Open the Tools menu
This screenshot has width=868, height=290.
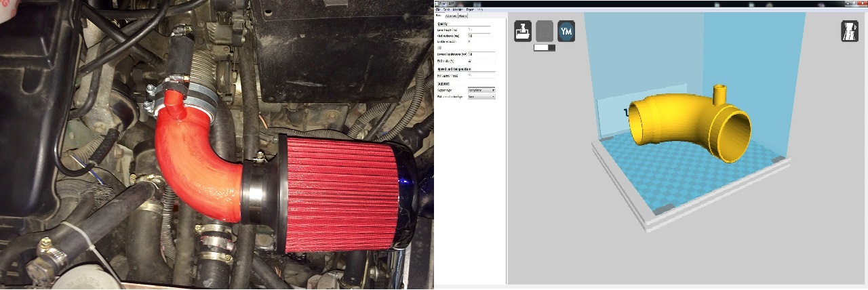pyautogui.click(x=447, y=10)
